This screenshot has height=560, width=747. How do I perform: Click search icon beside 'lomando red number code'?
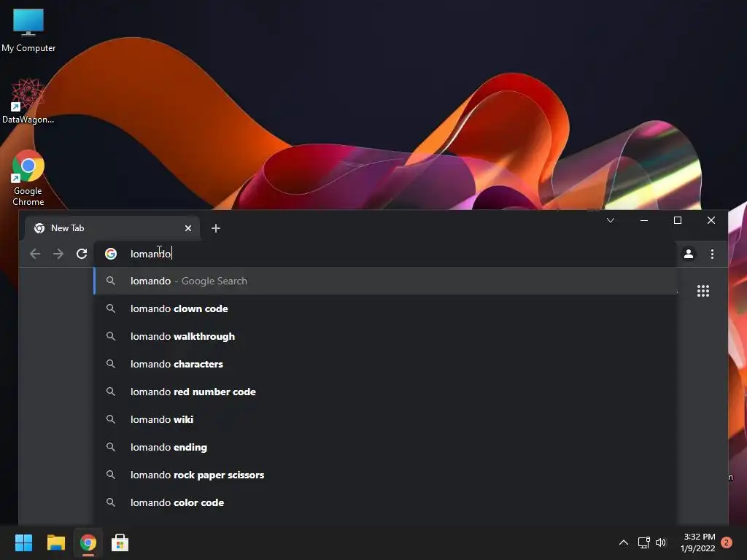[111, 392]
